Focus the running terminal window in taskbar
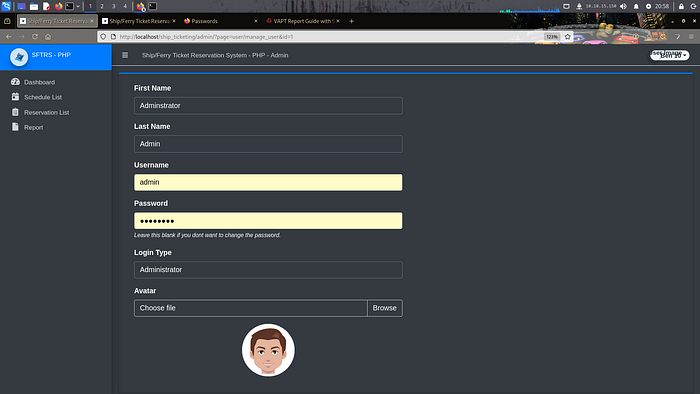700x394 pixels. click(x=153, y=6)
